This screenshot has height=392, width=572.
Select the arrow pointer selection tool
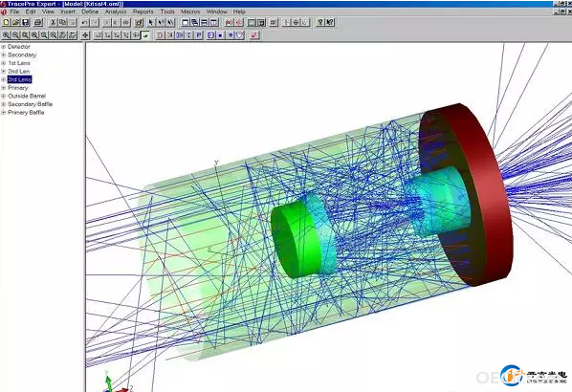click(x=151, y=23)
